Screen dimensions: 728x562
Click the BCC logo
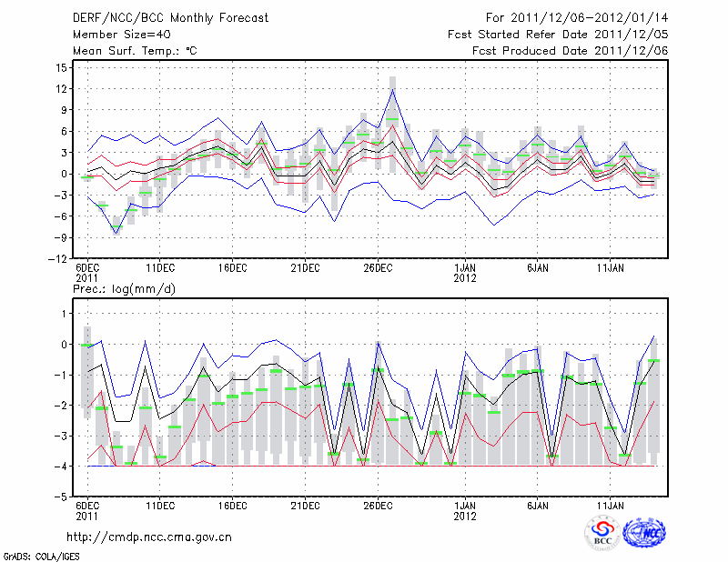click(602, 533)
